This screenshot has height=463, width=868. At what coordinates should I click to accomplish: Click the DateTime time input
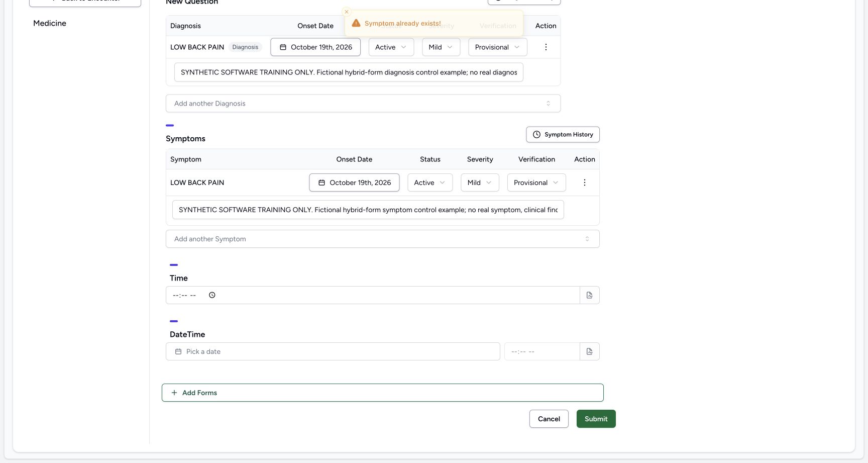pyautogui.click(x=542, y=351)
